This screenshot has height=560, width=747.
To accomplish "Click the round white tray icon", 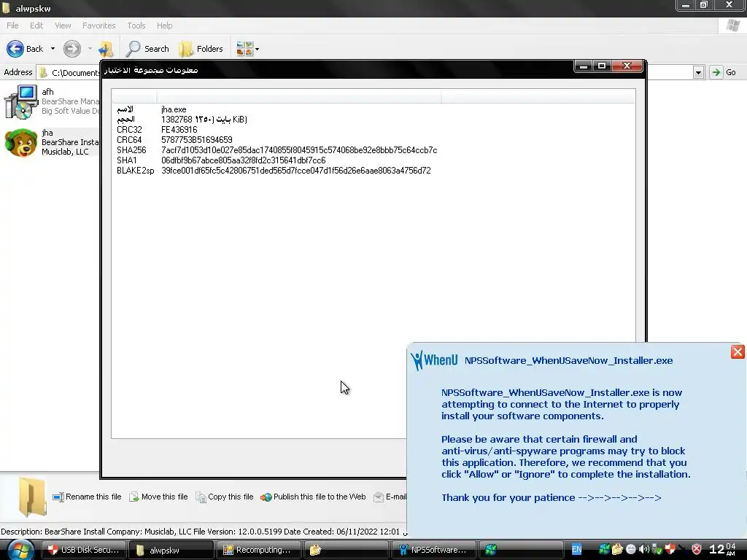I will click(631, 550).
